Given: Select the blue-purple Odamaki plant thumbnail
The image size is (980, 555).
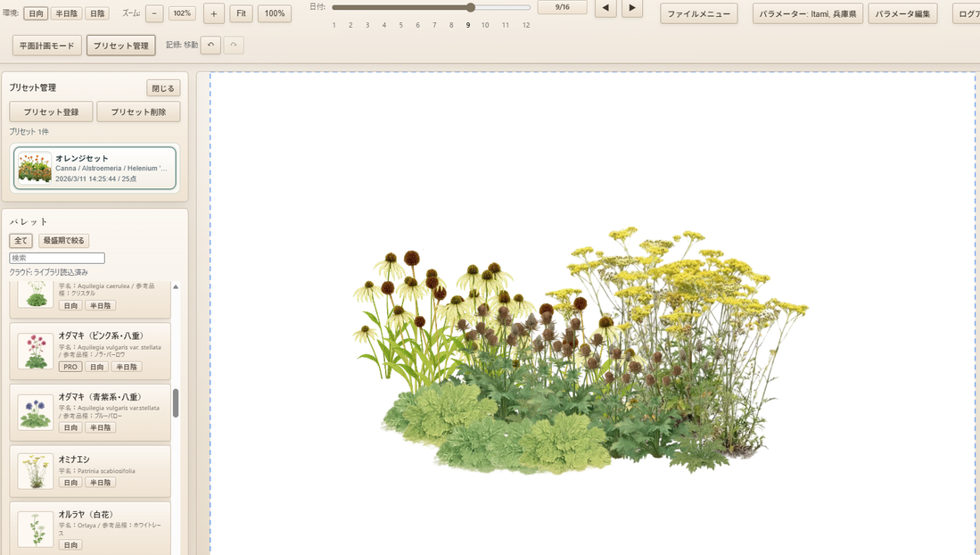Looking at the screenshot, I should [36, 412].
